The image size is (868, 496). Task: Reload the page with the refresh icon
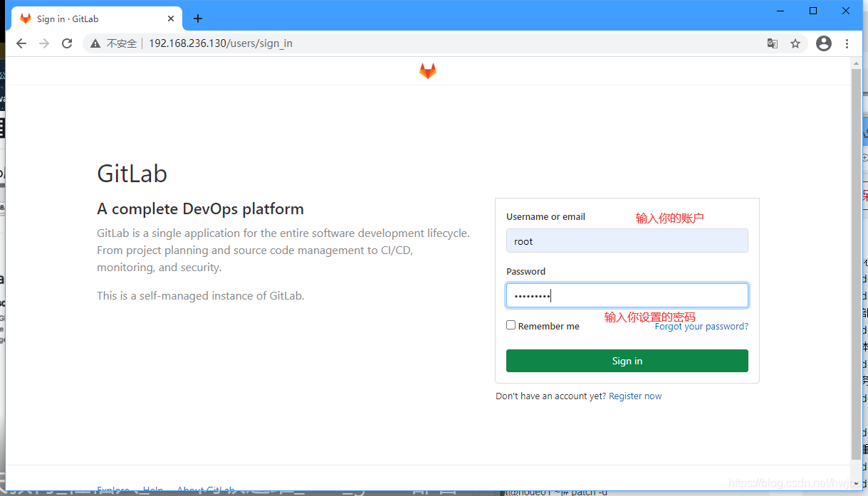point(67,43)
